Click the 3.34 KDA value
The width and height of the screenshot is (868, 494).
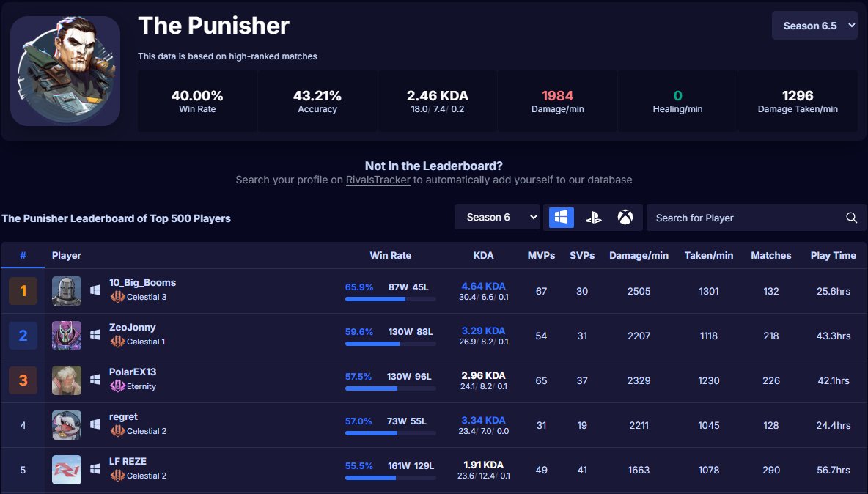pos(483,420)
